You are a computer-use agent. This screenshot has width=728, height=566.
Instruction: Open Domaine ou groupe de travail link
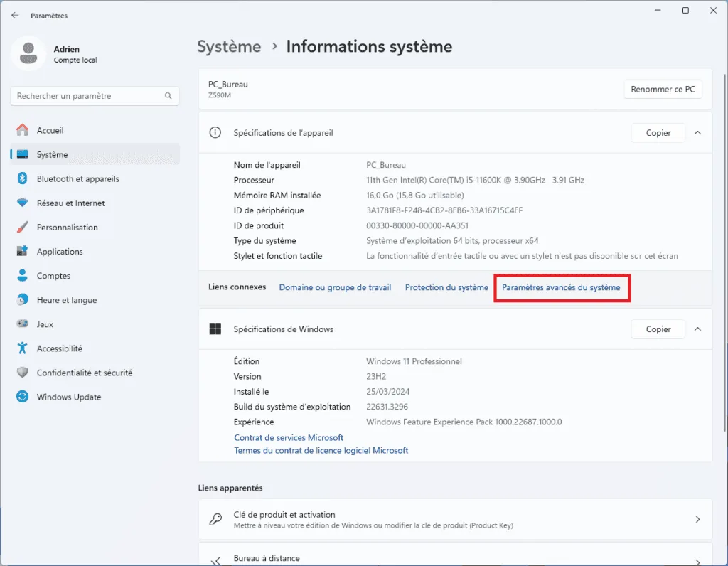(335, 287)
